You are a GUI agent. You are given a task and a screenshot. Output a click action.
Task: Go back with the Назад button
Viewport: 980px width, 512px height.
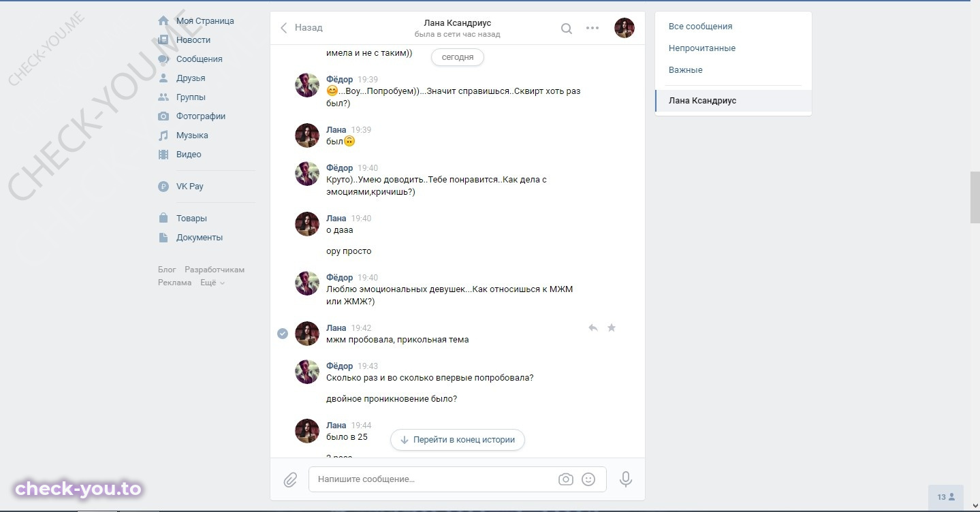tap(302, 28)
